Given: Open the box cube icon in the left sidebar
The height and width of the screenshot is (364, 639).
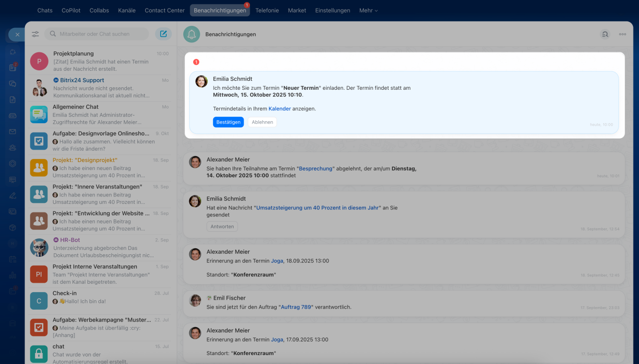Looking at the screenshot, I should click(x=13, y=227).
